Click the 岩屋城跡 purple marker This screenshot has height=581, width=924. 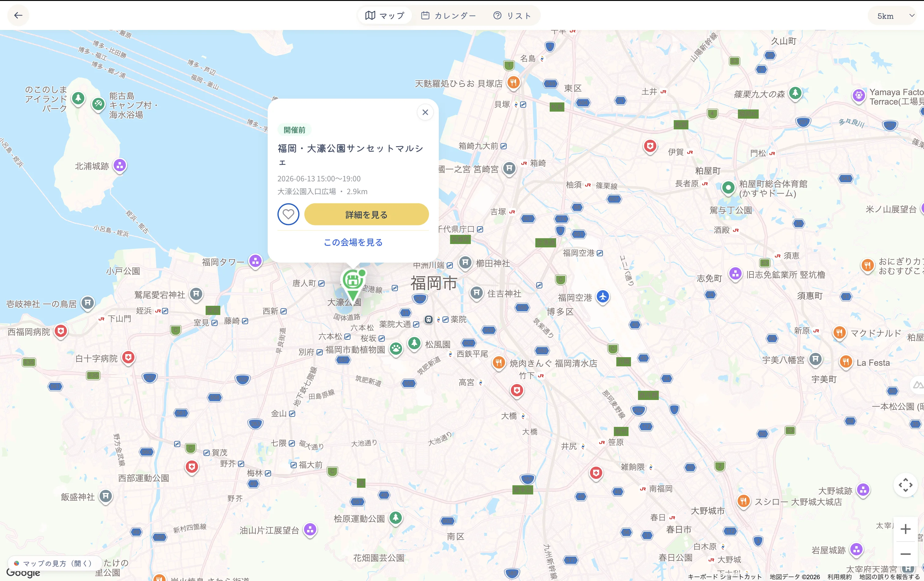856,550
